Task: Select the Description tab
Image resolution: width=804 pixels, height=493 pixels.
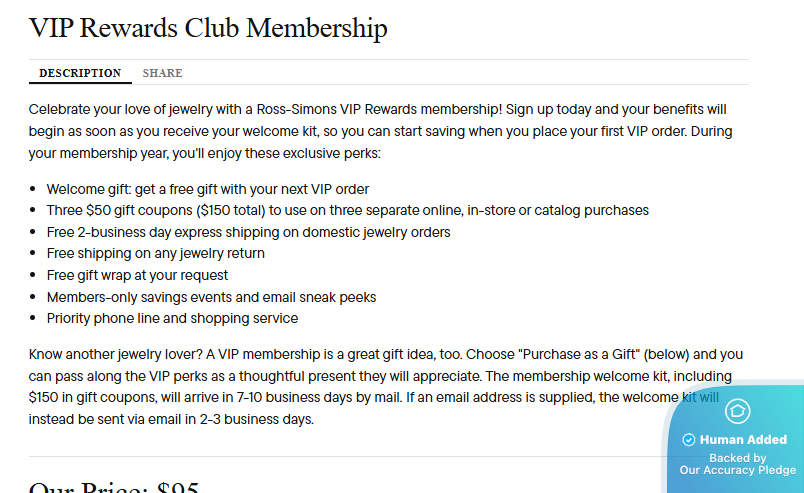Action: pos(80,73)
